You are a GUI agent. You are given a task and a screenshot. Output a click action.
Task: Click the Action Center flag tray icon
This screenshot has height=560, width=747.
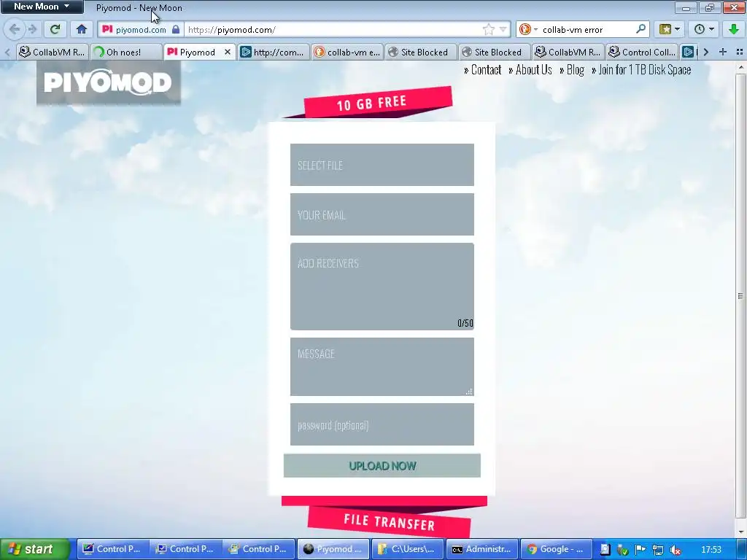(x=640, y=550)
